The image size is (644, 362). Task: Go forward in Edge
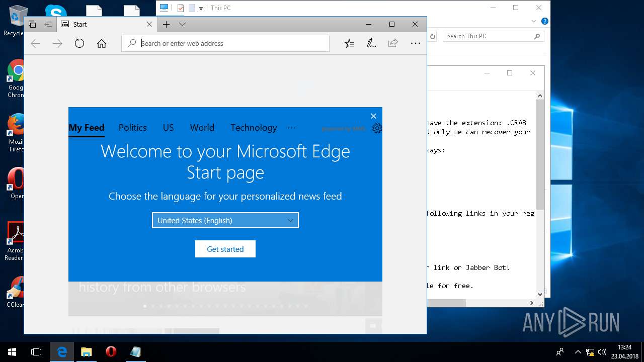click(x=57, y=43)
